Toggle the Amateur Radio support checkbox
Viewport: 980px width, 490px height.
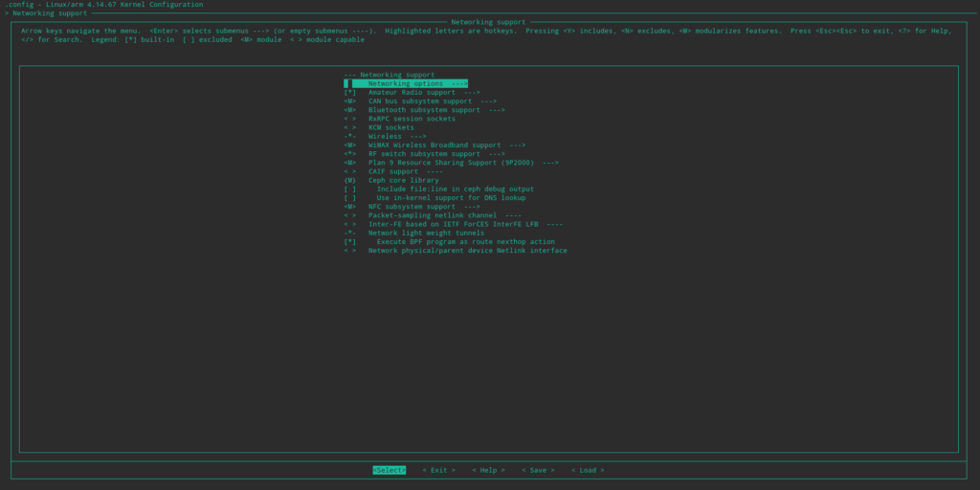pos(350,93)
